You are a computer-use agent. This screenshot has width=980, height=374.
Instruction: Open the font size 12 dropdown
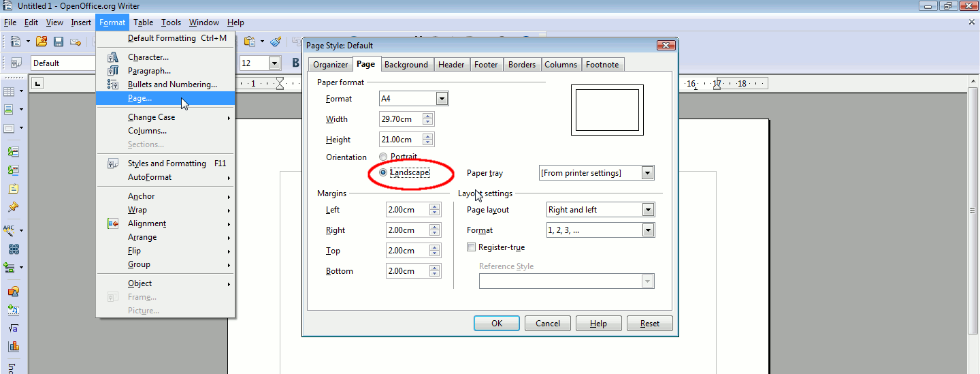pyautogui.click(x=275, y=63)
